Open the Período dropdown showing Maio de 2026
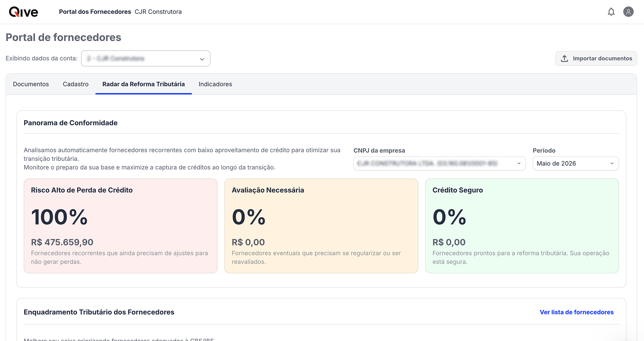 (x=575, y=163)
